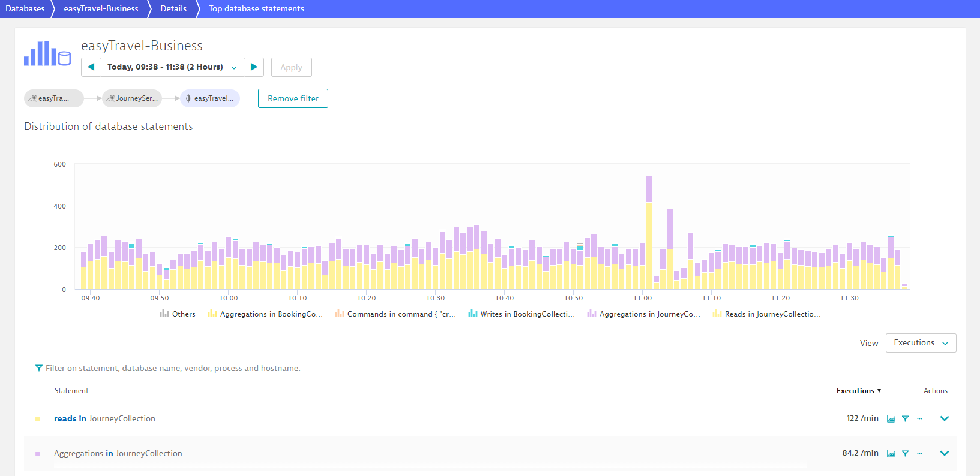Viewport: 980px width, 476px height.
Task: Click the Statement column header
Action: pyautogui.click(x=71, y=391)
